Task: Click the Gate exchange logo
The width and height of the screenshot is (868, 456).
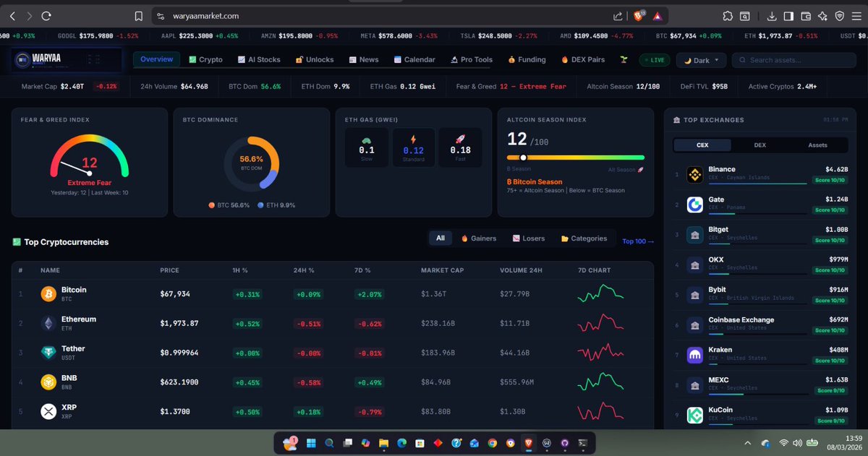Action: pyautogui.click(x=694, y=205)
